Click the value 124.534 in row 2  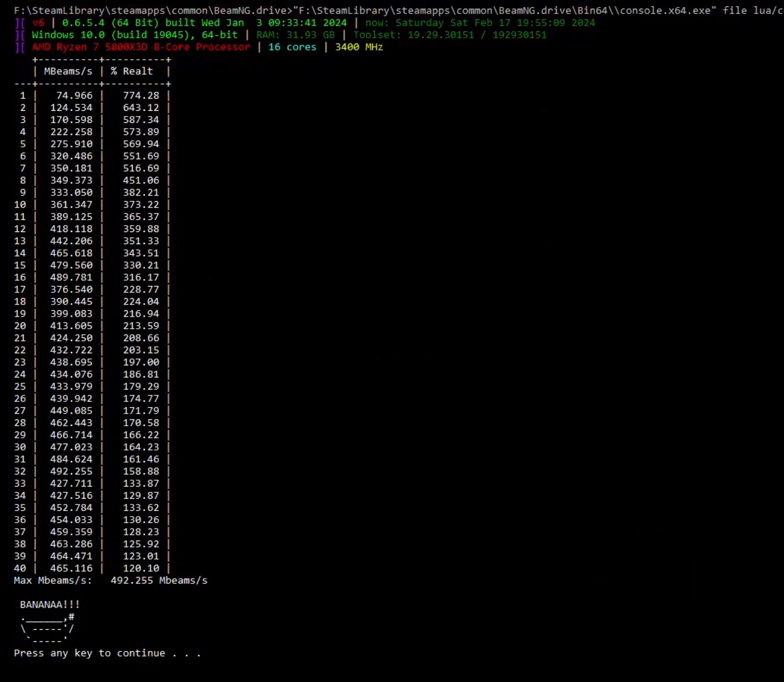tap(71, 108)
